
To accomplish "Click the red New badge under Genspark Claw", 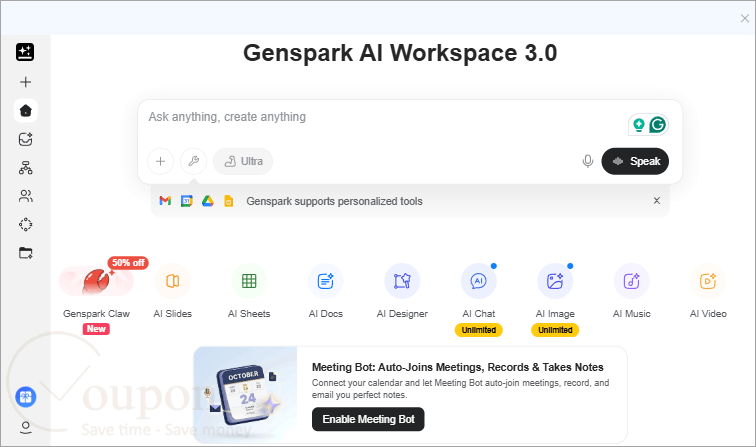I will [96, 329].
